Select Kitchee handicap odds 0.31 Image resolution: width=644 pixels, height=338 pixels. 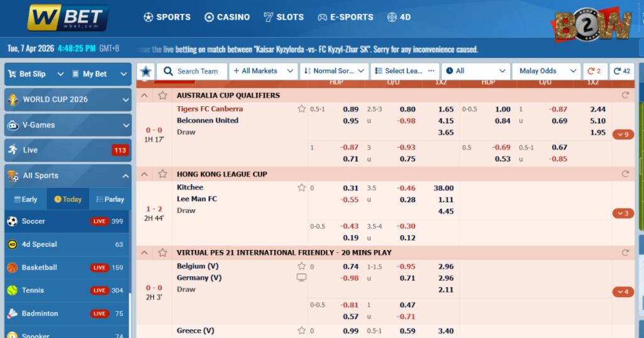[351, 188]
